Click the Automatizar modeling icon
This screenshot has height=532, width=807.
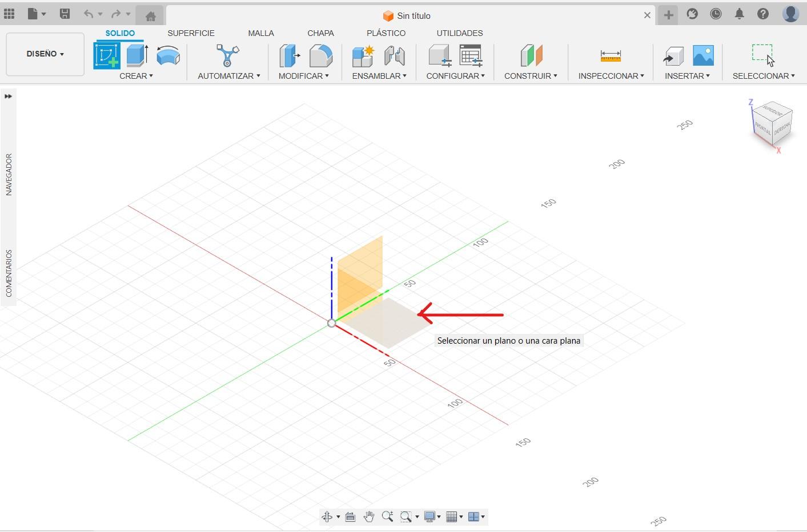tap(227, 56)
